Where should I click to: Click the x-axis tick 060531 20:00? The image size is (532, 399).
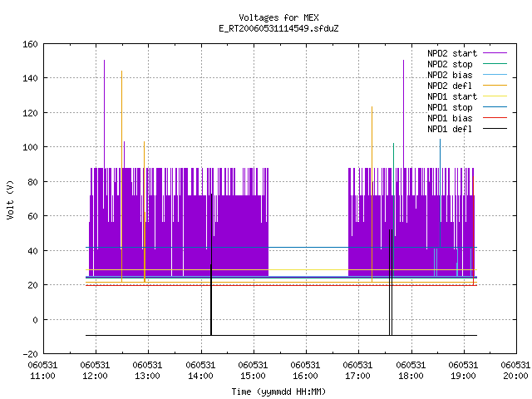[x=515, y=371]
